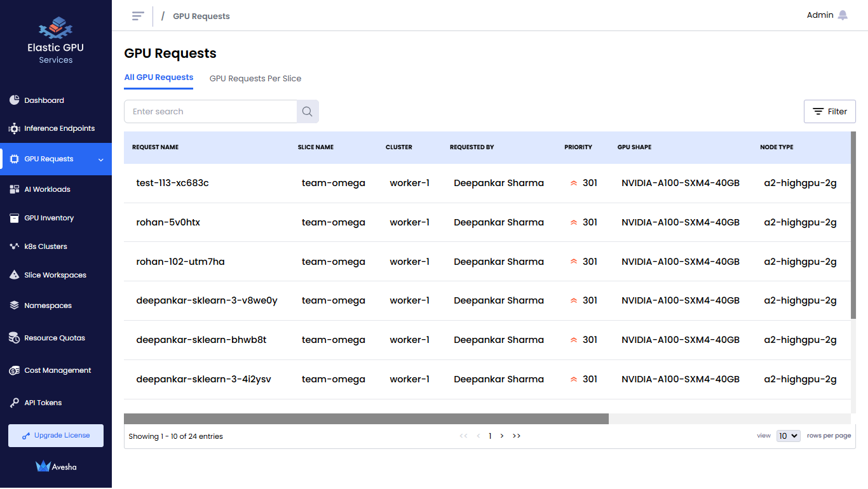868x489 pixels.
Task: Go to the next page arrow
Action: point(502,436)
